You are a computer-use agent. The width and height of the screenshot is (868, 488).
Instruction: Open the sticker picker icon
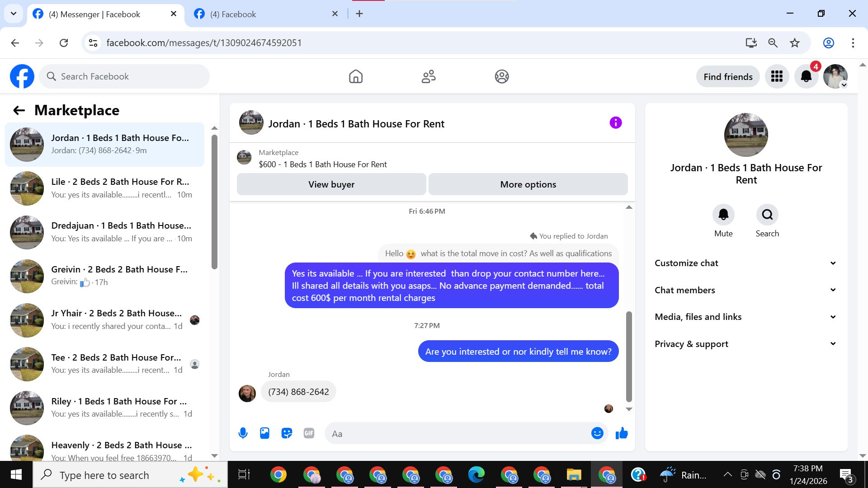click(287, 433)
